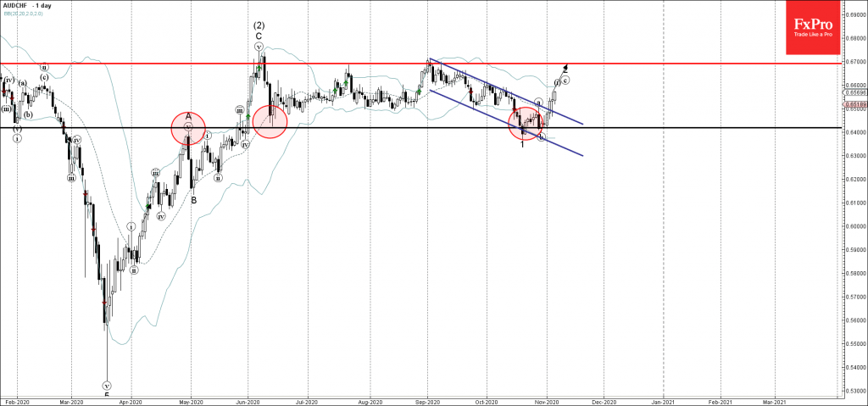Click the wave B label
This screenshot has width=868, height=406.
click(194, 200)
